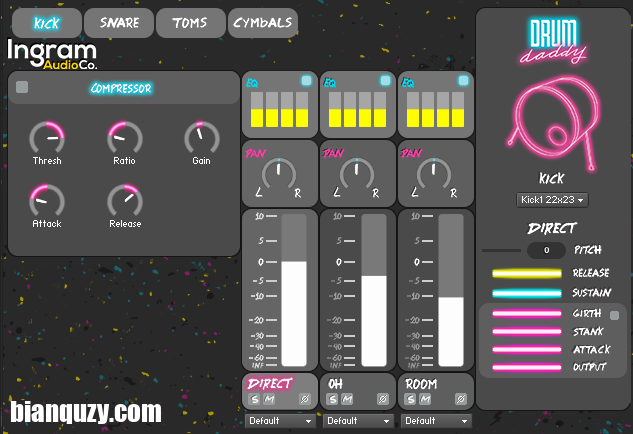Click the Room channel EQ bands display
Viewport: 633px width, 434px height.
[435, 109]
